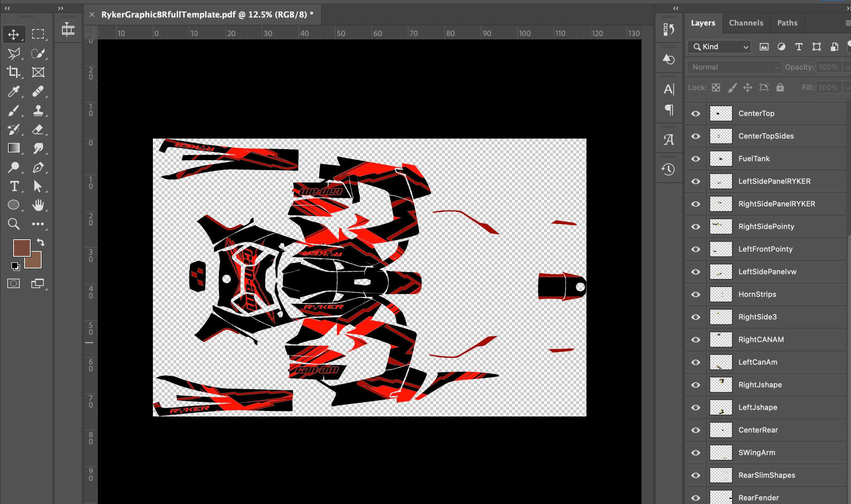Viewport: 851px width, 504px height.
Task: Select the Eraser tool
Action: 38,129
